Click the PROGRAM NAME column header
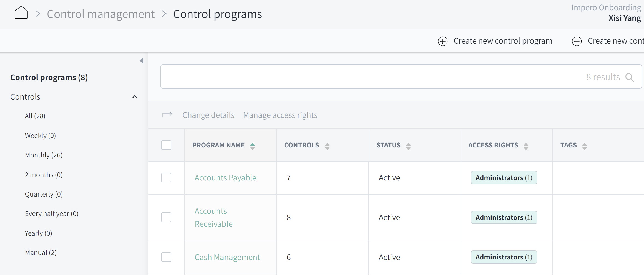The width and height of the screenshot is (644, 275). [x=218, y=145]
